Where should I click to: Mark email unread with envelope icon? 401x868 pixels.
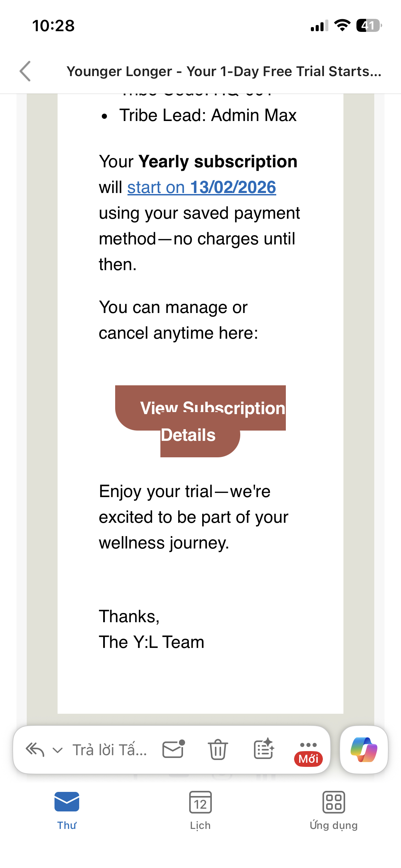coord(173,749)
